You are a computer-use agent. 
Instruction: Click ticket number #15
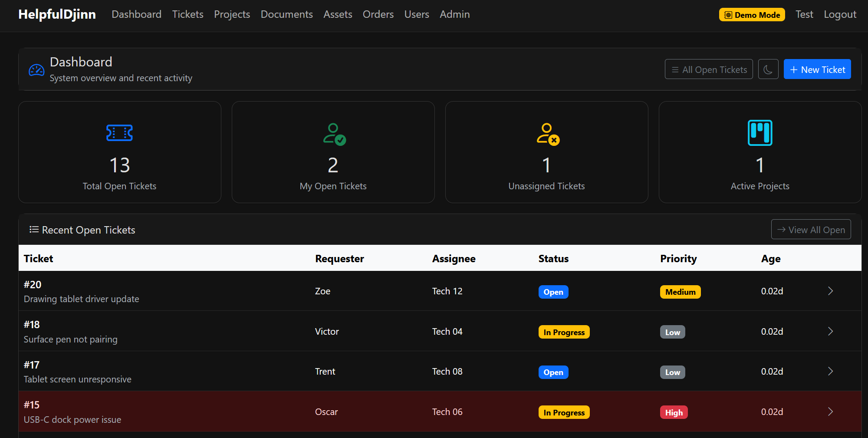[32, 405]
